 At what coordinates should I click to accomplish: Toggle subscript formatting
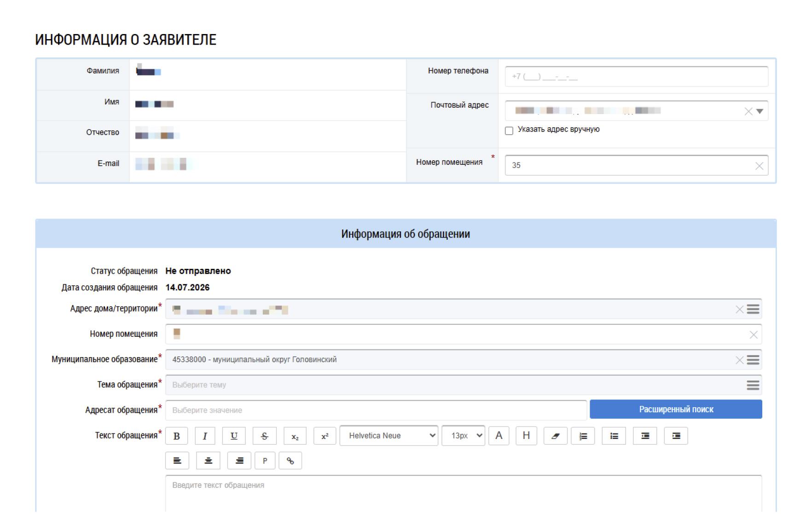click(x=295, y=436)
